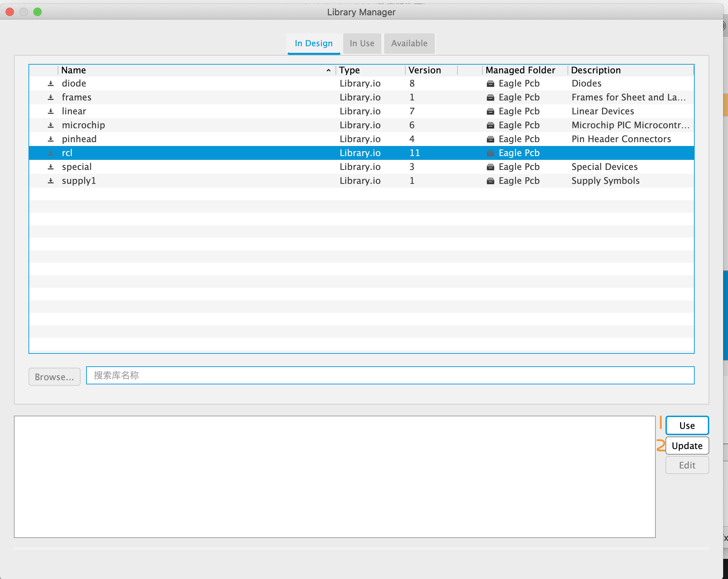
Task: Click the Browse... button
Action: coord(55,377)
